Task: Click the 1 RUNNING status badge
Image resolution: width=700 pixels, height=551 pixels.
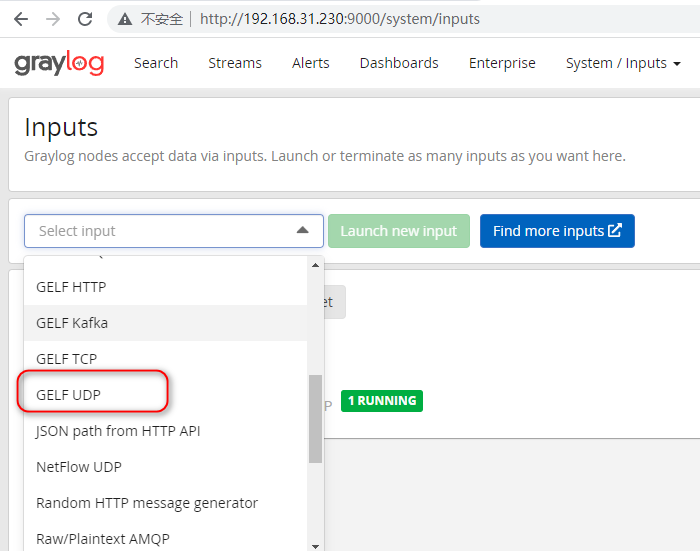Action: click(x=382, y=401)
